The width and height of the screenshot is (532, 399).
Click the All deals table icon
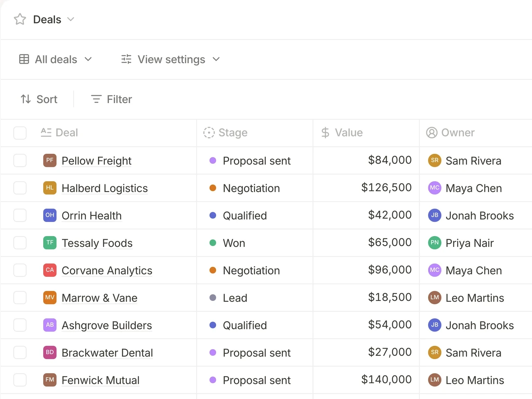(24, 59)
